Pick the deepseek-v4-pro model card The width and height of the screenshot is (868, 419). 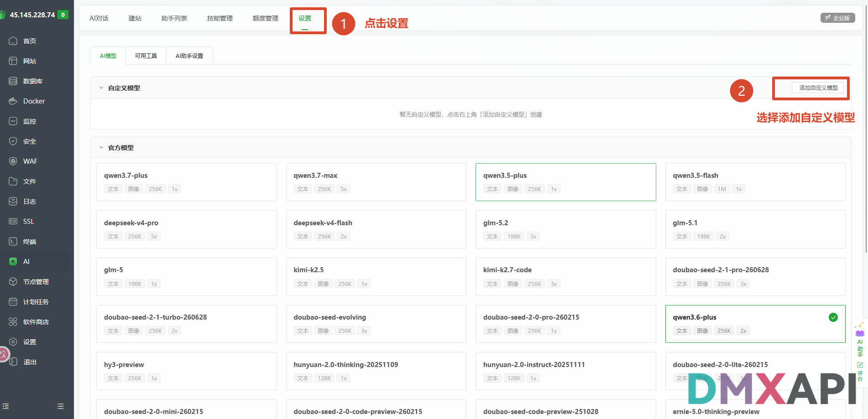[x=186, y=229]
